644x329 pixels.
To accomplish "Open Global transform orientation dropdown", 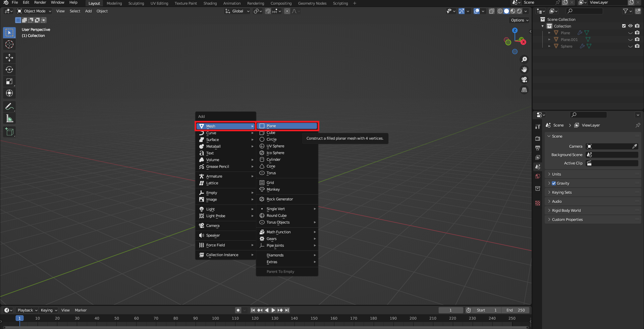I will (x=237, y=11).
